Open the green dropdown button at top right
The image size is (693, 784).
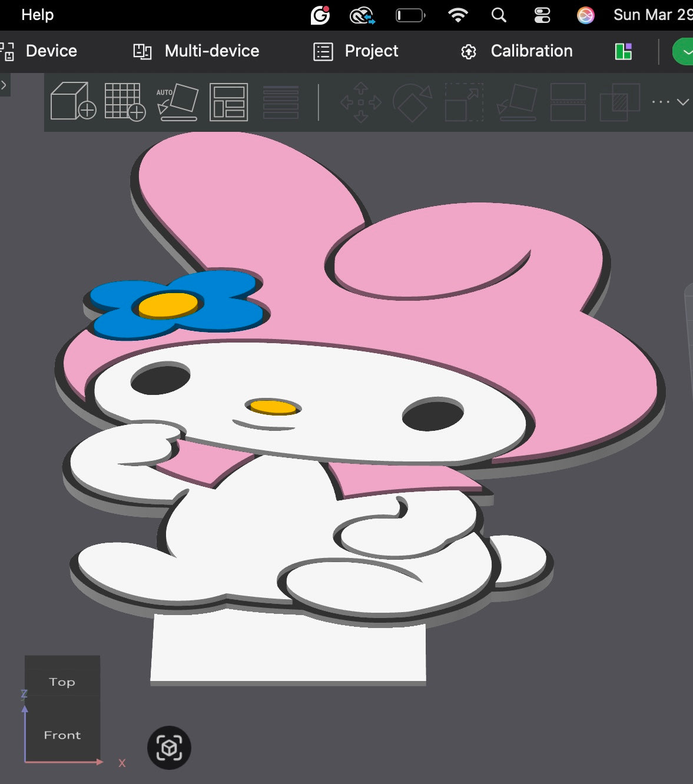coord(684,52)
